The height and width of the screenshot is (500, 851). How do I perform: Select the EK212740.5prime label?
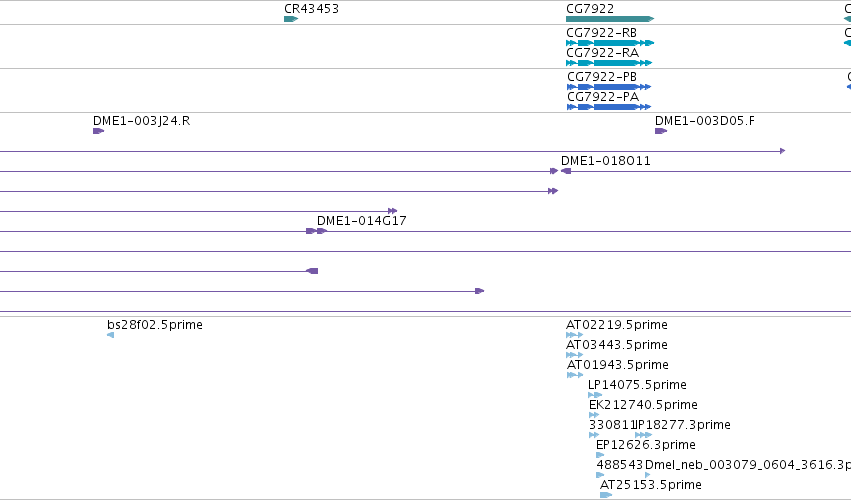tap(643, 405)
